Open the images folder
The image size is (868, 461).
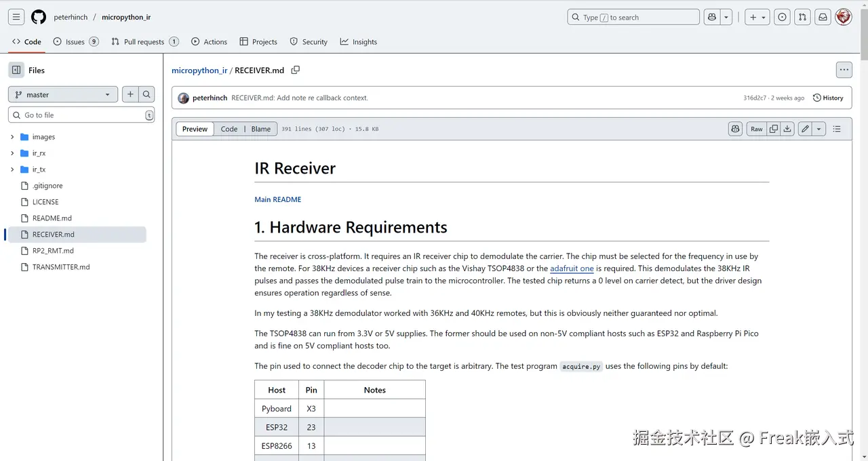click(43, 137)
